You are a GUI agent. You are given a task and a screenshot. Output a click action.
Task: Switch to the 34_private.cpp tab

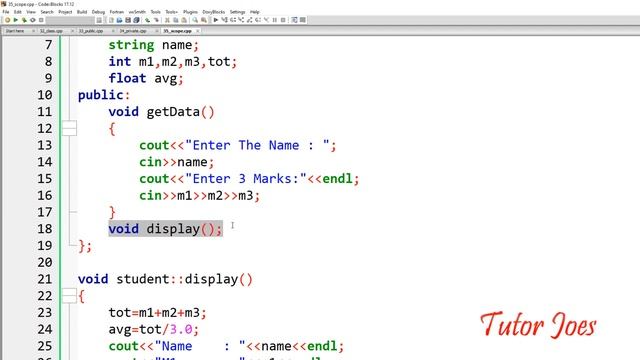[133, 31]
